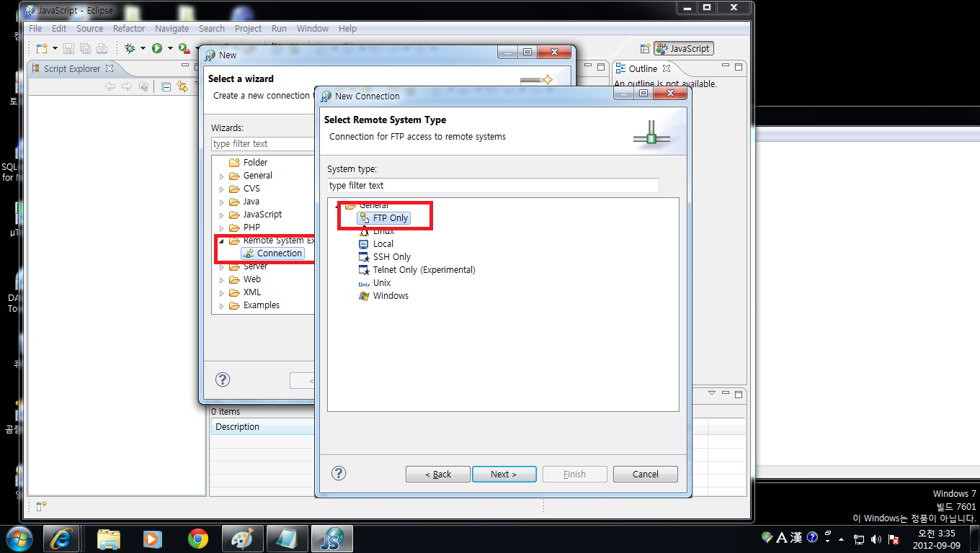Choose Telnet Only (Experimental) system type

tap(424, 270)
